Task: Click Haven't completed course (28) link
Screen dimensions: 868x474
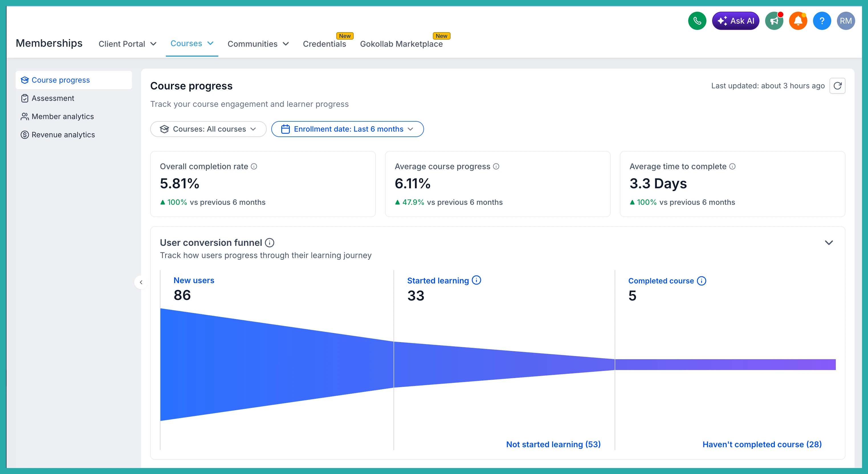Action: (x=762, y=445)
